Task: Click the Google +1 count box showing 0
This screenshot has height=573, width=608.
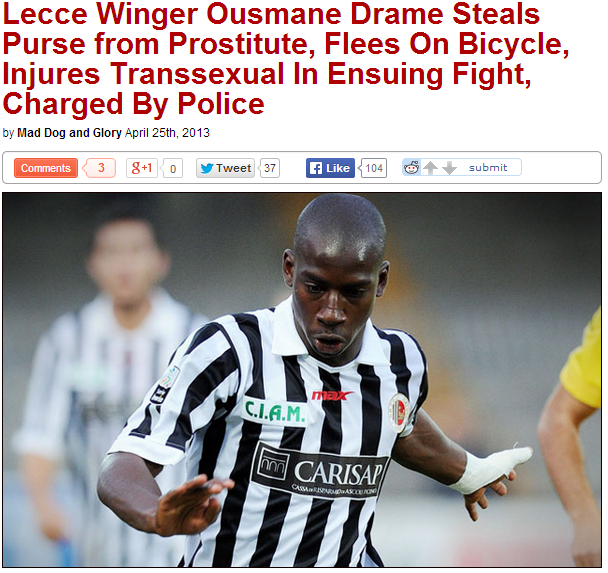Action: pos(172,169)
